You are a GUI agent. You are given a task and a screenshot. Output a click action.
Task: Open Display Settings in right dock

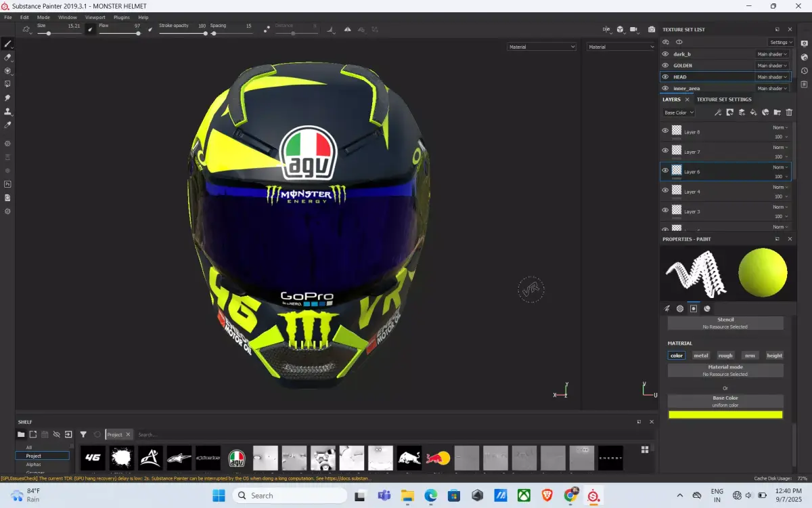click(x=804, y=43)
